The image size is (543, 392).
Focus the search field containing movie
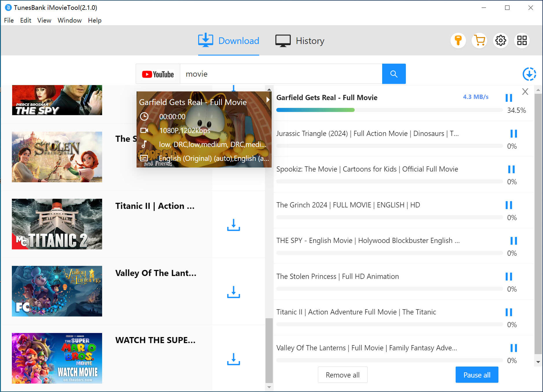pos(281,74)
